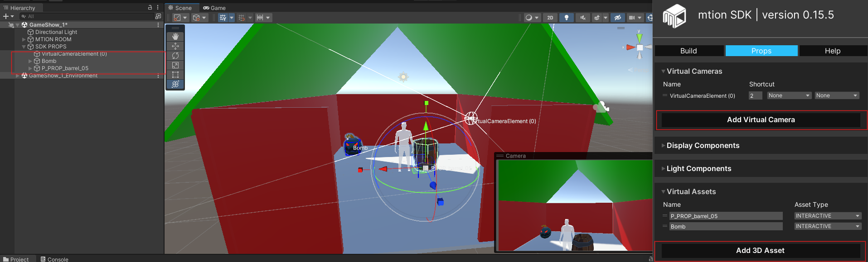Screen dimensions: 868x262
Task: Expand the Display Components section
Action: pyautogui.click(x=703, y=146)
